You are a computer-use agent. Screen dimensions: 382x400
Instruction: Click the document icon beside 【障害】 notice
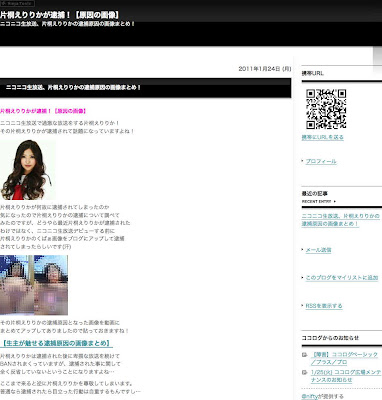pos(304,355)
